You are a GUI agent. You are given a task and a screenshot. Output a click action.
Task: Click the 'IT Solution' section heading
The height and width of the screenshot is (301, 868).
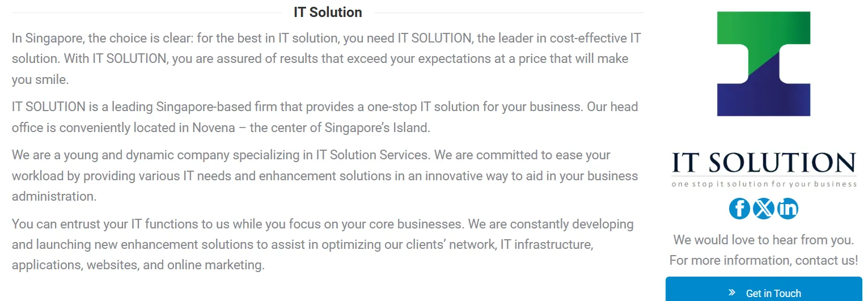tap(328, 12)
